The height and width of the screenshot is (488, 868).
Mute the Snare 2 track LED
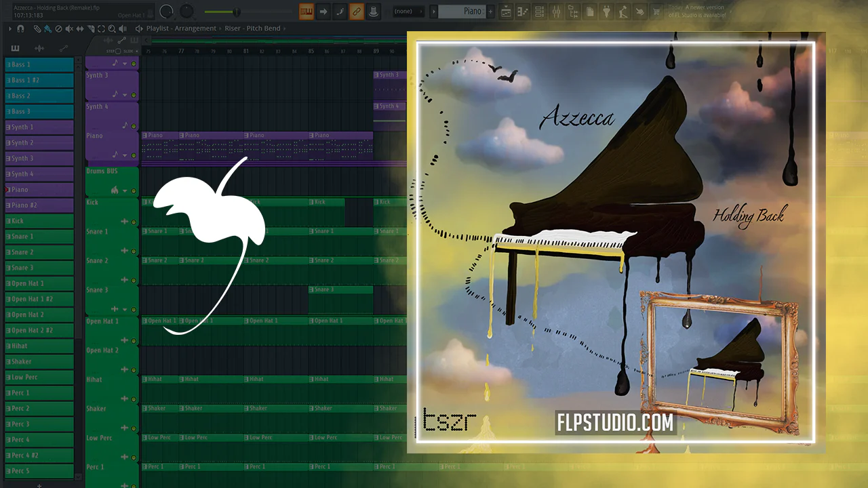point(134,281)
